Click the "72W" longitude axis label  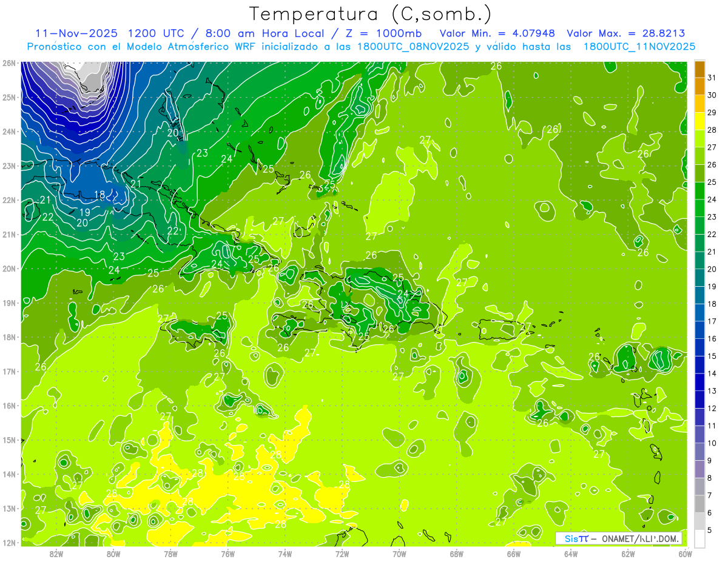tap(342, 553)
